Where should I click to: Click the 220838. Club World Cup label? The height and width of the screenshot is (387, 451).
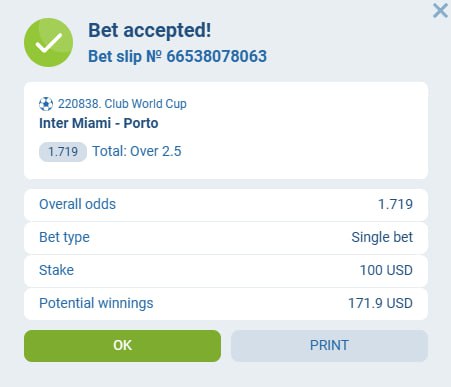[122, 104]
